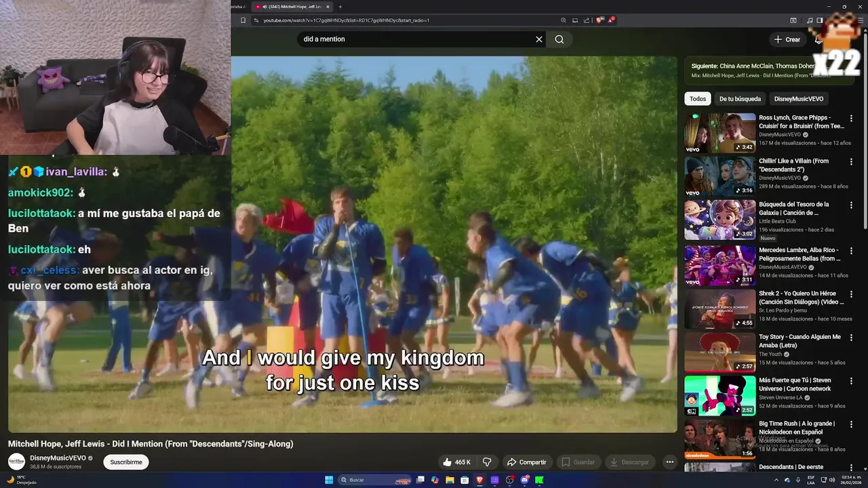Click the microphone icon in system tray
Screen dimensions: 868x488
tap(797, 480)
